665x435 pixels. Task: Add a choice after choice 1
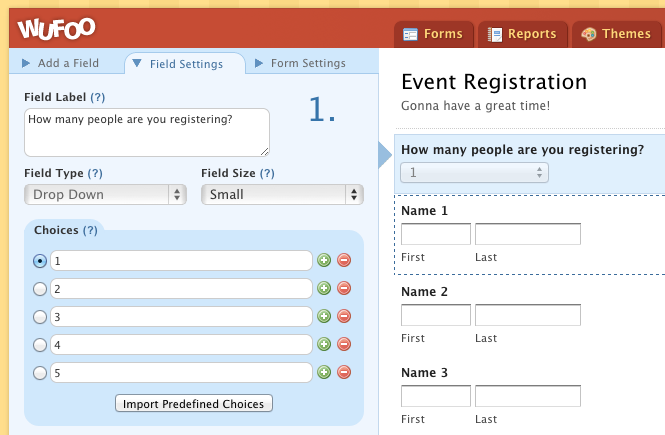[324, 260]
